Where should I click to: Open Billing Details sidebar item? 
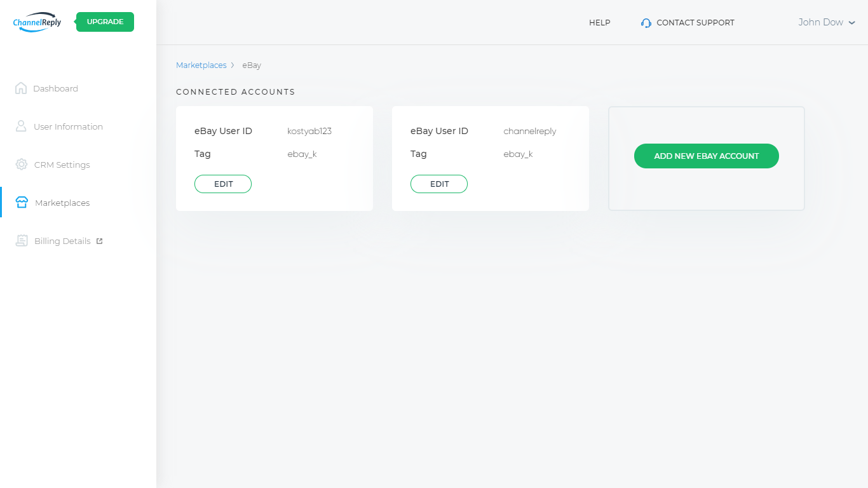click(x=62, y=241)
